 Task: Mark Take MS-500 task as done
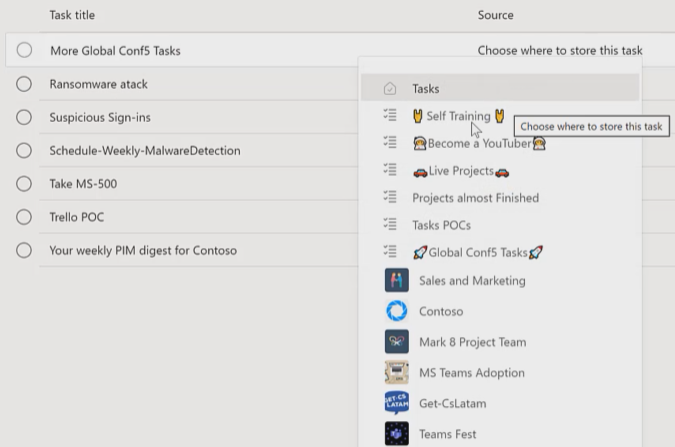click(24, 183)
